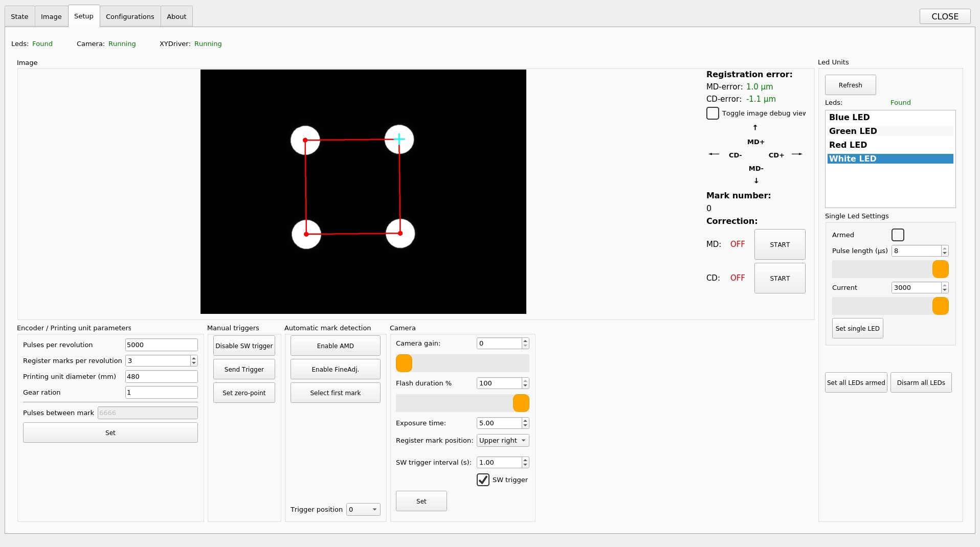Click Set under encoder parameters
Image resolution: width=980 pixels, height=547 pixels.
pyautogui.click(x=110, y=433)
